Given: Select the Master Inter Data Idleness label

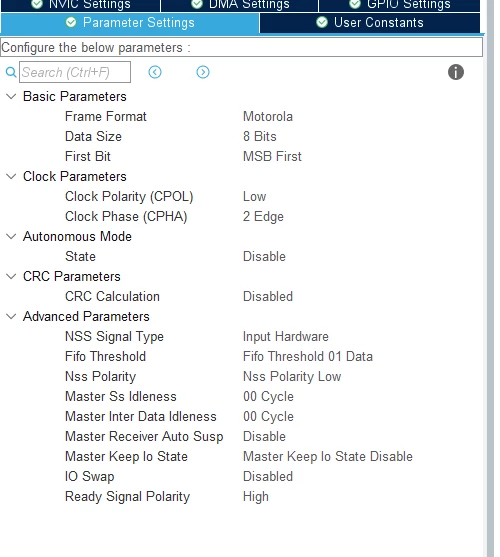Looking at the screenshot, I should click(141, 416).
